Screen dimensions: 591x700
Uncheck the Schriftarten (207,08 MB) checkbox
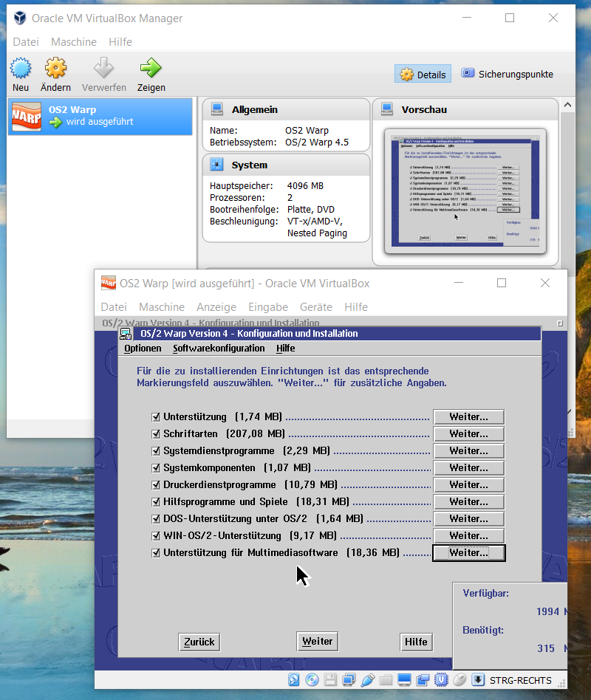click(x=156, y=434)
